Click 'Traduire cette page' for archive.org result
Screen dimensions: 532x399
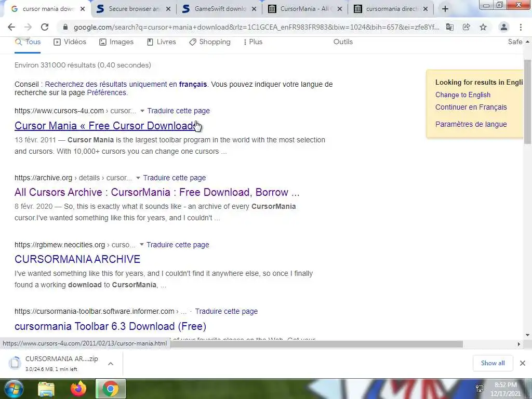pyautogui.click(x=175, y=178)
